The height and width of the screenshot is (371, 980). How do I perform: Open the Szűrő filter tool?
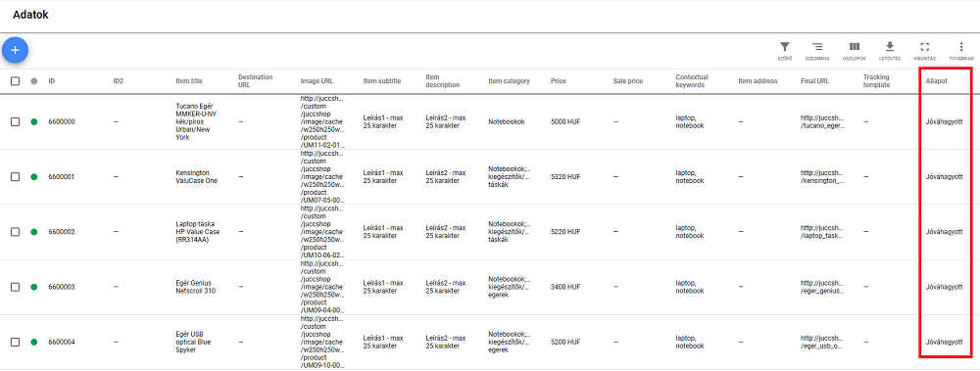pyautogui.click(x=784, y=51)
